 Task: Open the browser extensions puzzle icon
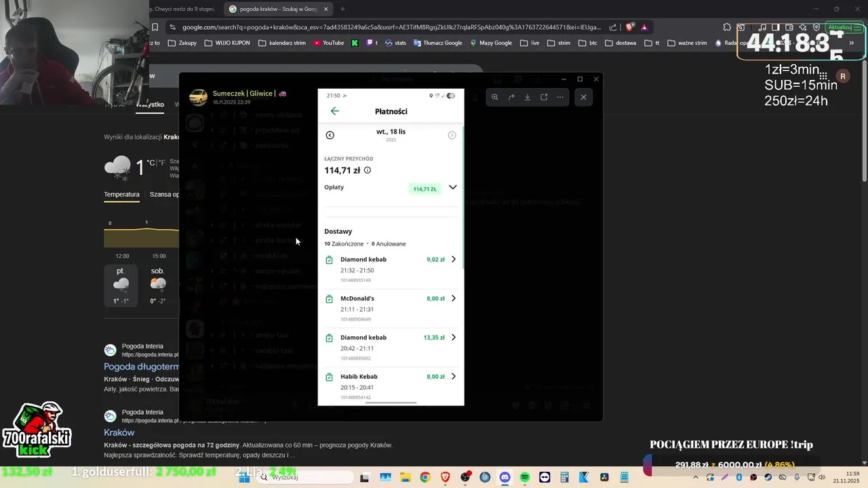[x=727, y=27]
